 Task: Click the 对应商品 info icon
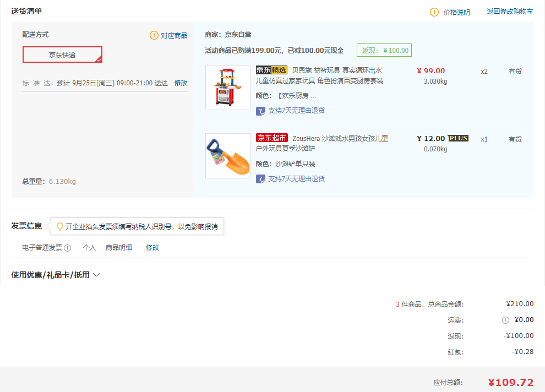154,35
